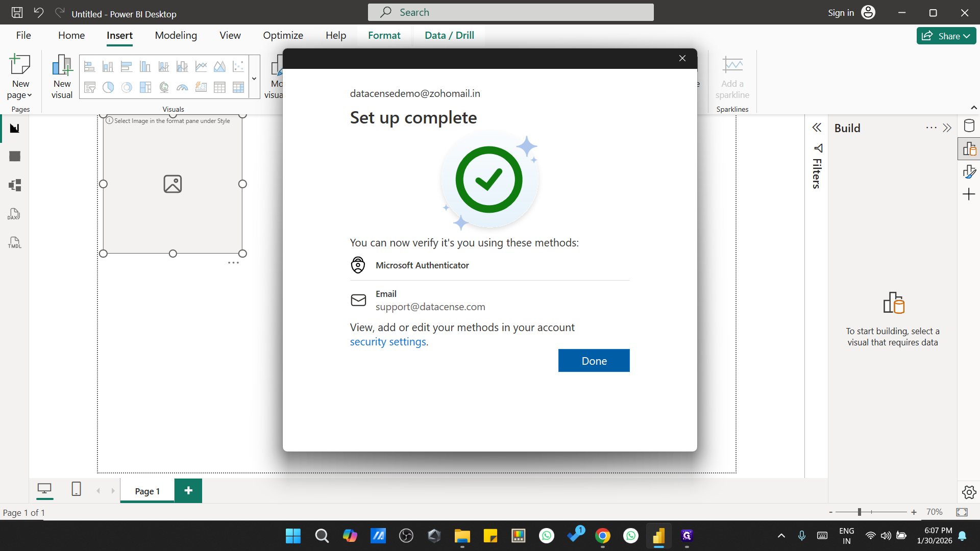Select the Page 1 tab
The width and height of the screenshot is (980, 551).
[x=146, y=491]
